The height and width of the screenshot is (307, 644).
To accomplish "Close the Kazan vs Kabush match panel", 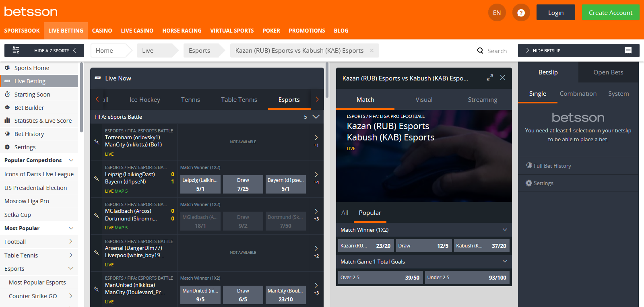I will [x=503, y=78].
